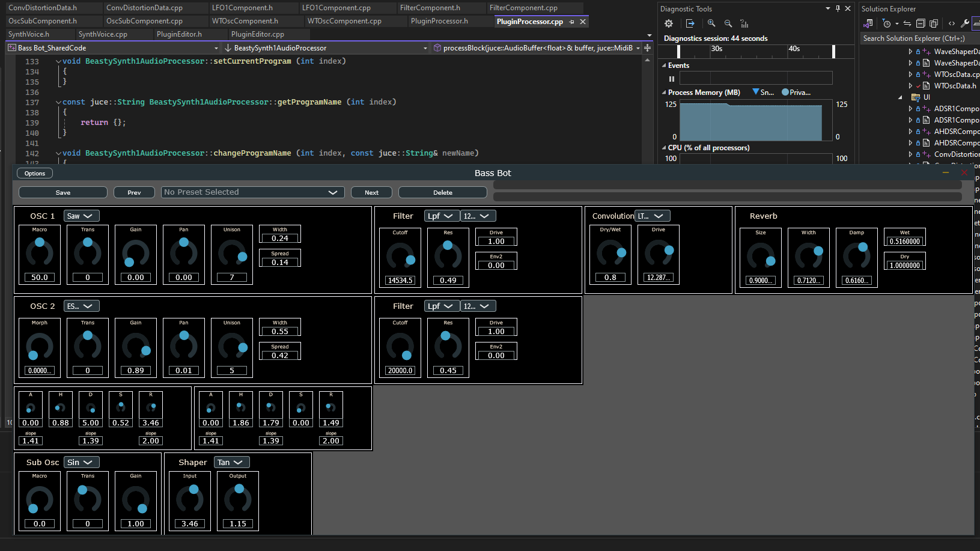The height and width of the screenshot is (551, 980).
Task: Open the Sub Osc Sin waveform dropdown
Action: (81, 463)
